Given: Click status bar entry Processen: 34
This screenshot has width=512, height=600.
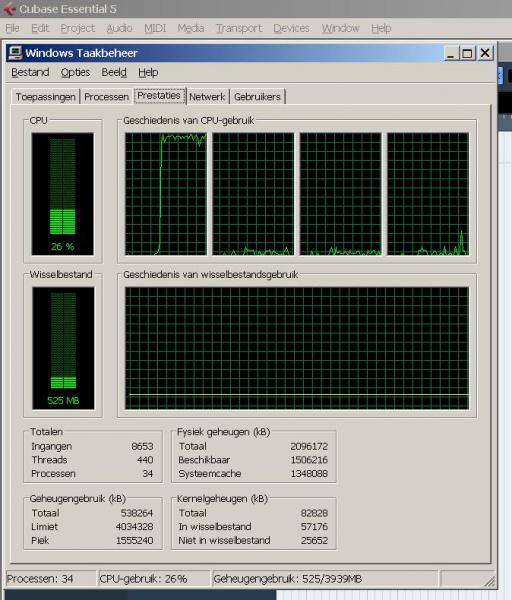Looking at the screenshot, I should (x=51, y=579).
